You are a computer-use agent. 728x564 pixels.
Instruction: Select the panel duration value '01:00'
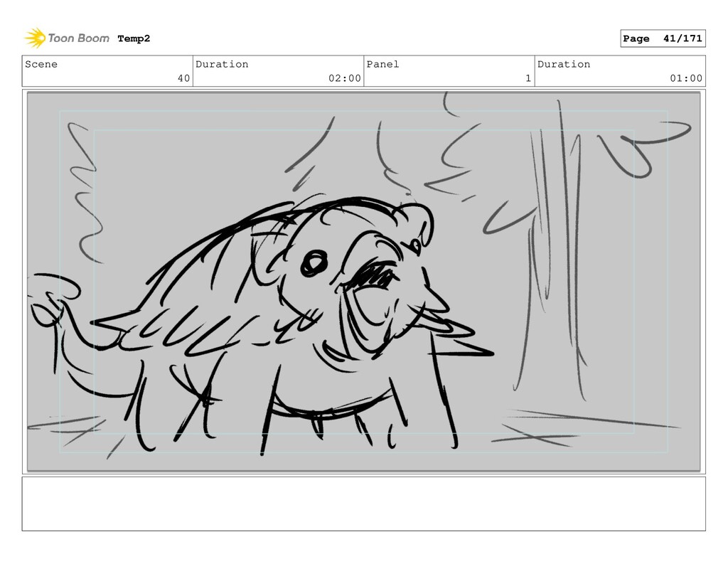(x=686, y=78)
